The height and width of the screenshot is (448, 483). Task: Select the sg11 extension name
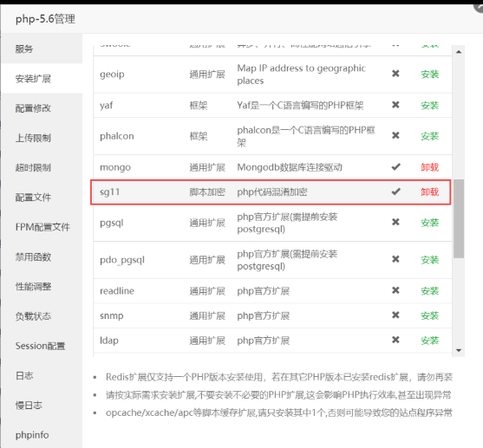click(x=109, y=192)
